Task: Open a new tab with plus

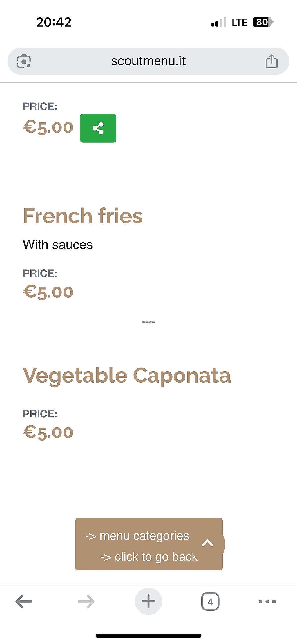Action: pyautogui.click(x=148, y=601)
